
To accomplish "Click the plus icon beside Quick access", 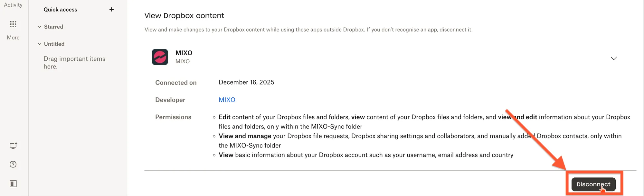I will pos(111,10).
